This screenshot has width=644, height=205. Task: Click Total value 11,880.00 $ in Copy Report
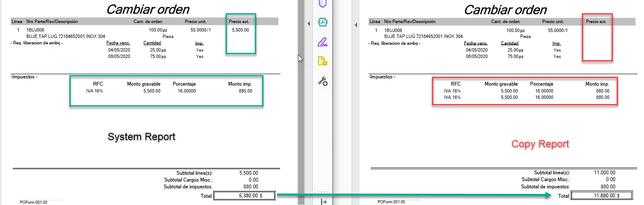602,195
